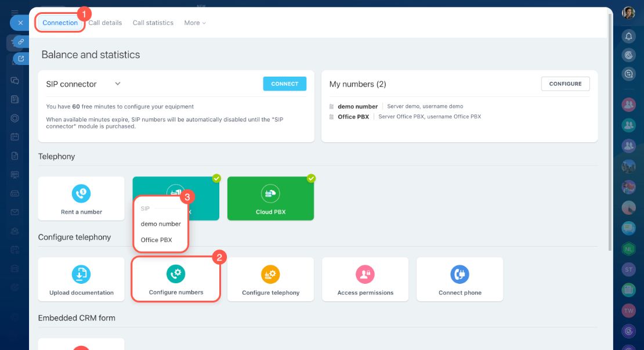Select Office PBX in My numbers
This screenshot has height=350, width=644.
(353, 117)
